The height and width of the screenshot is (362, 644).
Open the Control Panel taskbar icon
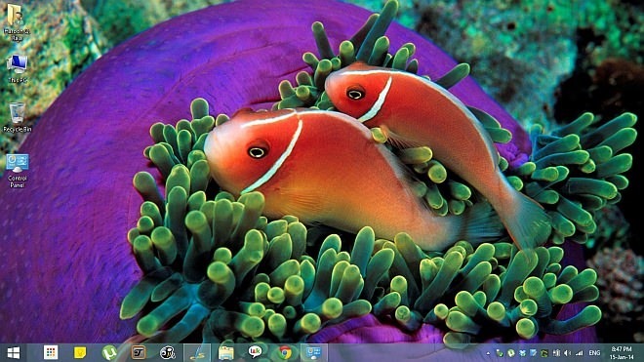(x=314, y=352)
